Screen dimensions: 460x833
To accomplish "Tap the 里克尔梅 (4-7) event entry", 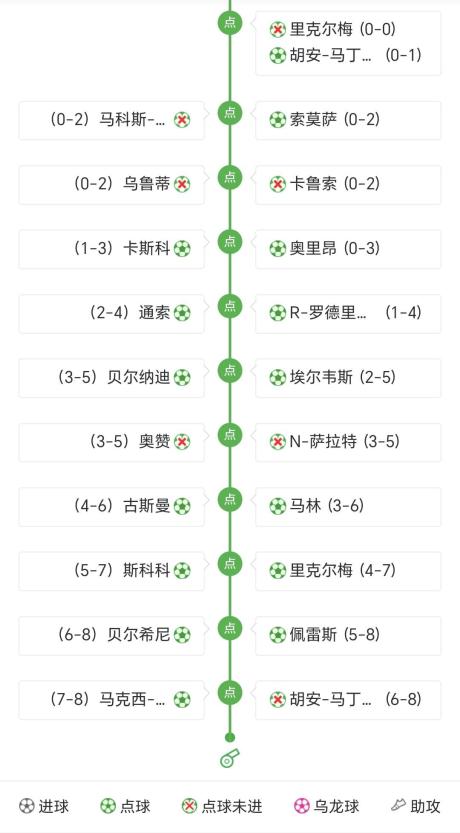I will (x=348, y=571).
